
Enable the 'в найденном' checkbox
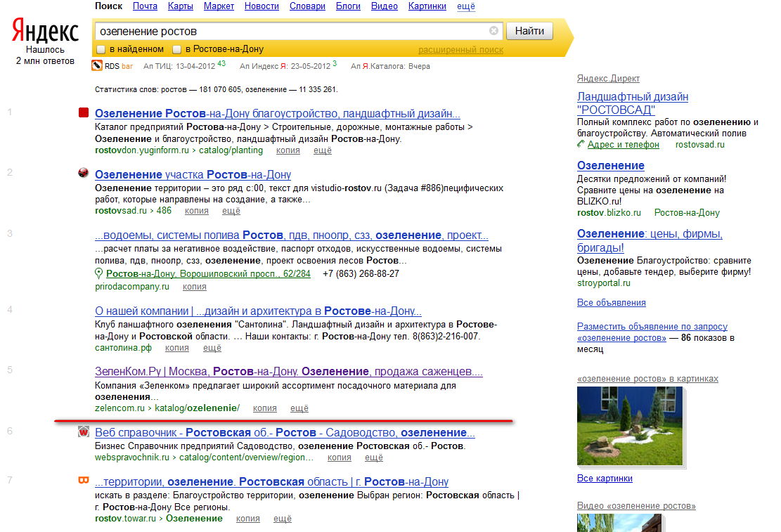[x=101, y=49]
